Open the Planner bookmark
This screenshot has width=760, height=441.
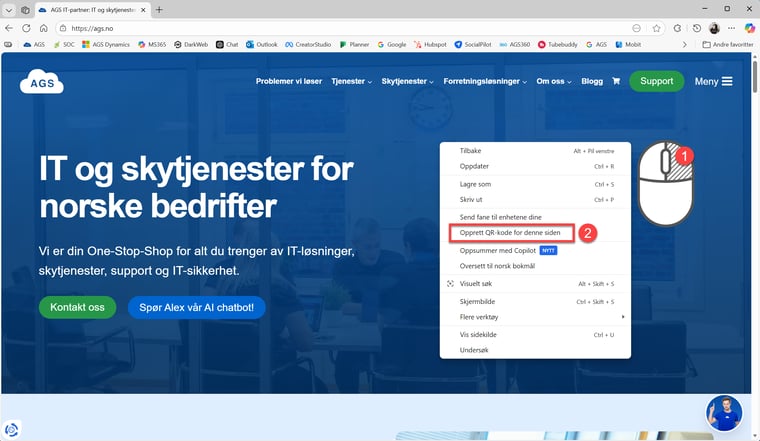click(354, 44)
